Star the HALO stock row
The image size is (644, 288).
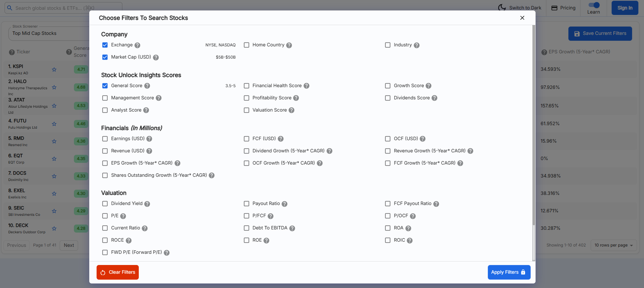(54, 87)
